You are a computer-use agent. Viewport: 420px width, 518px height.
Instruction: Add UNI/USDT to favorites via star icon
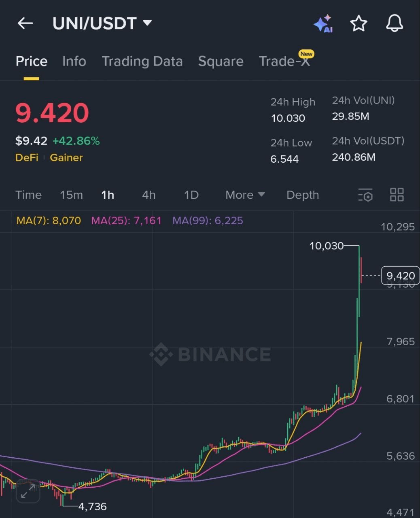point(358,24)
